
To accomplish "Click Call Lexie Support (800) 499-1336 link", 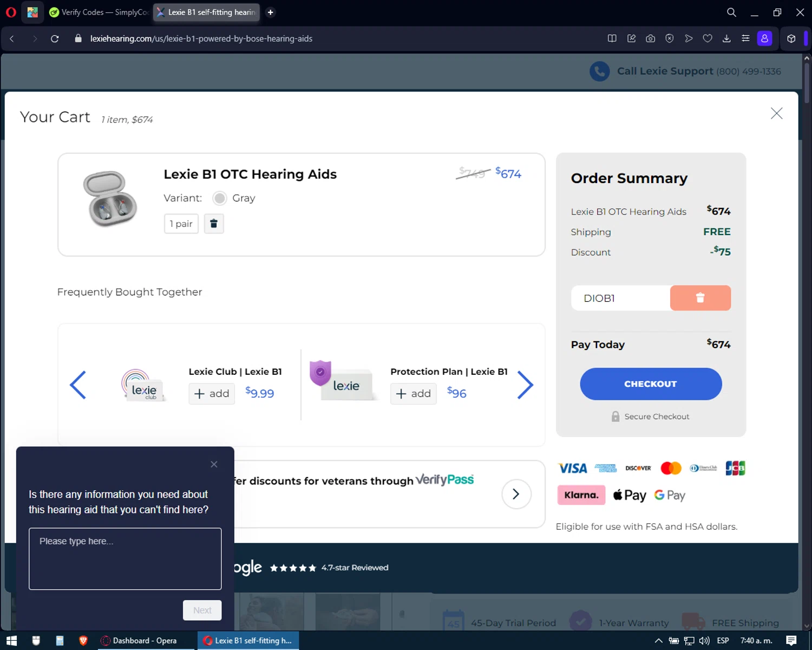I will (699, 71).
